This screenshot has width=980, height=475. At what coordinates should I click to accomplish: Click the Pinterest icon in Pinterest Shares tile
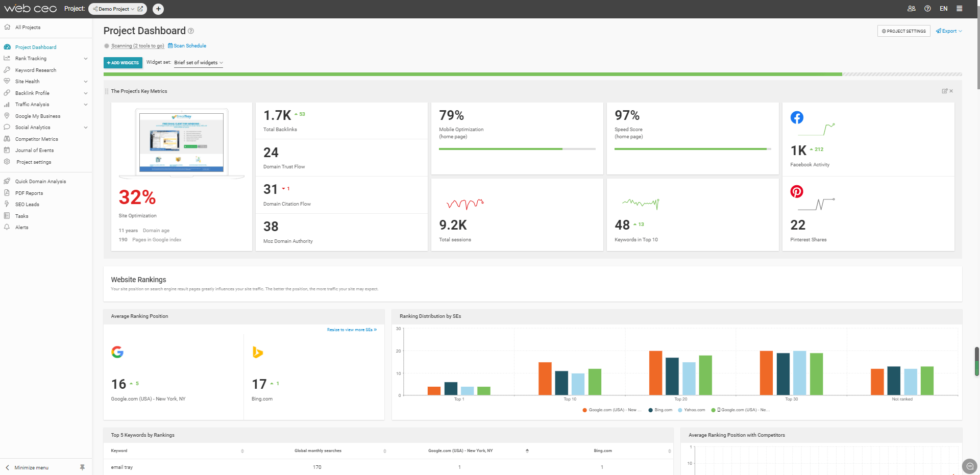click(797, 192)
